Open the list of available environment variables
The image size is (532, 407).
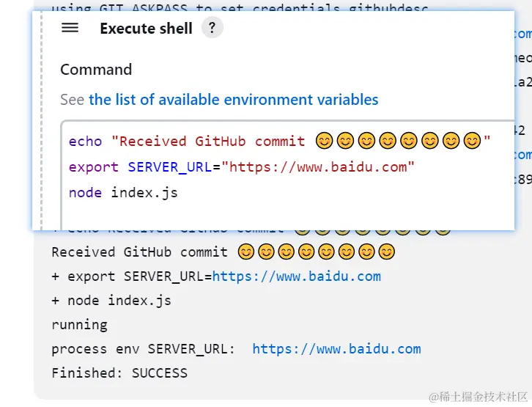[234, 100]
